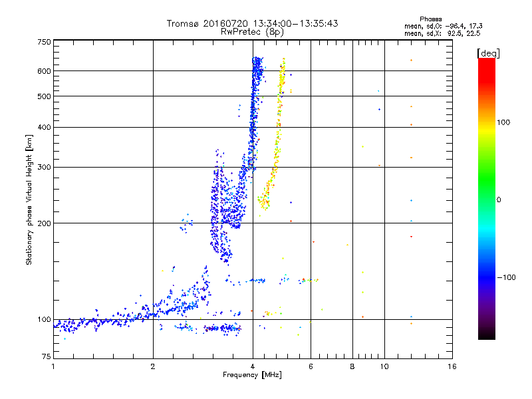Click the y-axis label '500'
Viewport: 532px width, 399px height.
[44, 96]
